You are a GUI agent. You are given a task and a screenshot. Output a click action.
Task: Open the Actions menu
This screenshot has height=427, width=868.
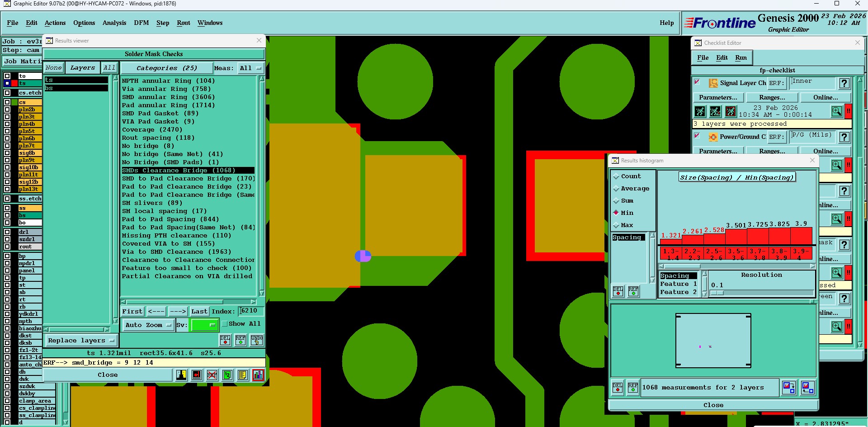click(55, 23)
